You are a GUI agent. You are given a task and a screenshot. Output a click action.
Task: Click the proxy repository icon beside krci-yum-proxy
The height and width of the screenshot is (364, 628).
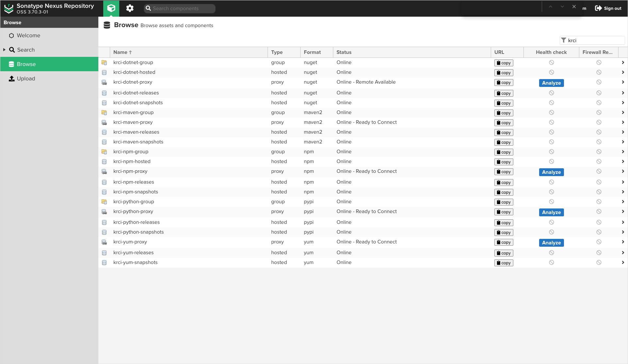pyautogui.click(x=105, y=242)
